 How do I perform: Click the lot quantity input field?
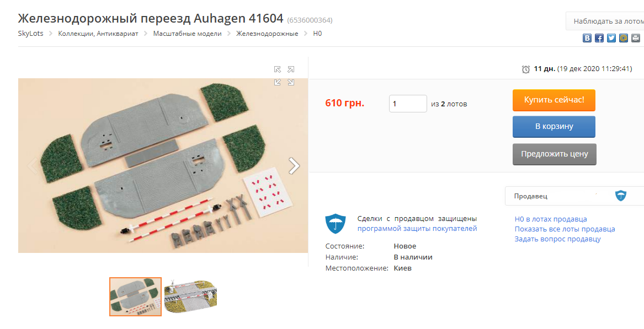pos(408,104)
